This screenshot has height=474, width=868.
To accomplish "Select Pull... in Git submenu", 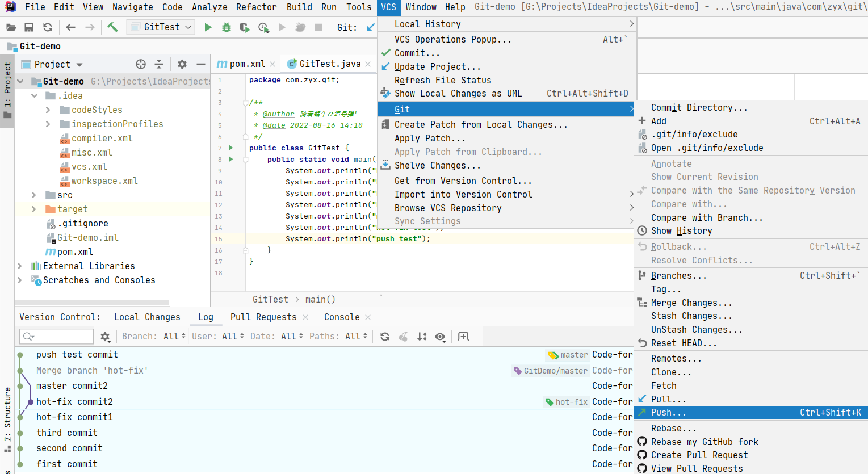I will (751, 399).
